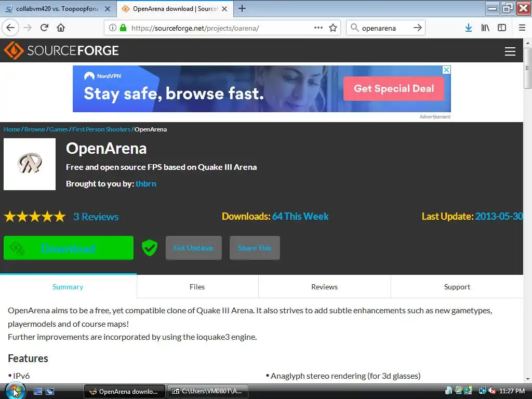Open the Firefox home page
This screenshot has height=399, width=532.
(x=61, y=28)
